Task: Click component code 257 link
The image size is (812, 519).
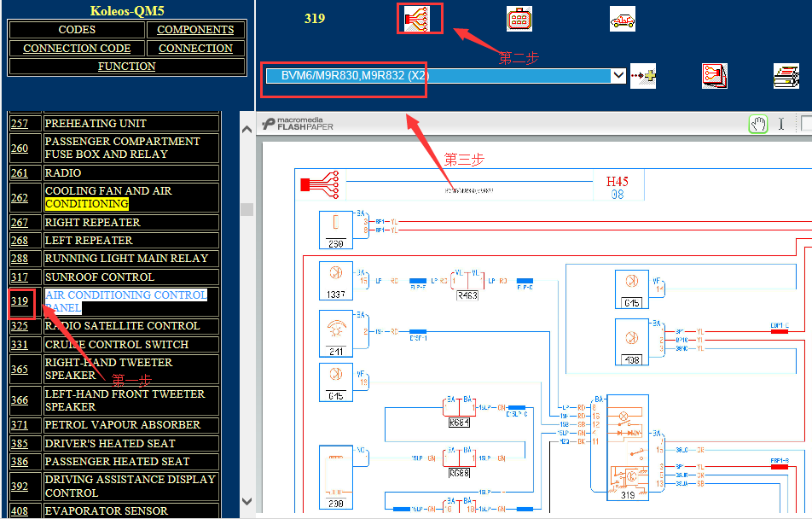Action: pyautogui.click(x=20, y=124)
